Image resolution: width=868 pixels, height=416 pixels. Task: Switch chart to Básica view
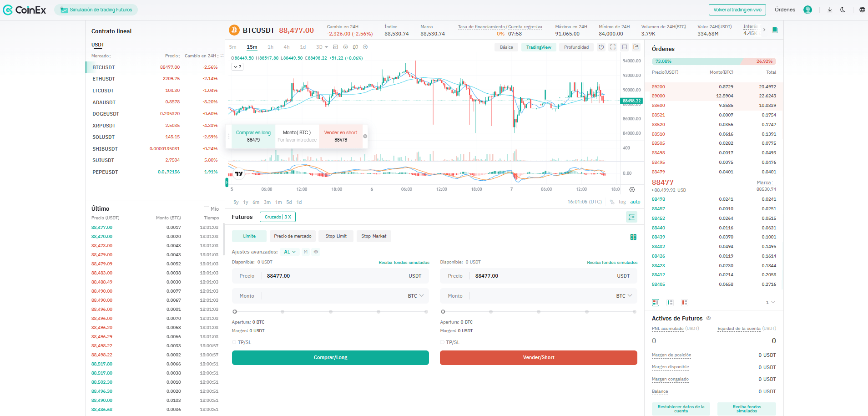click(x=506, y=47)
